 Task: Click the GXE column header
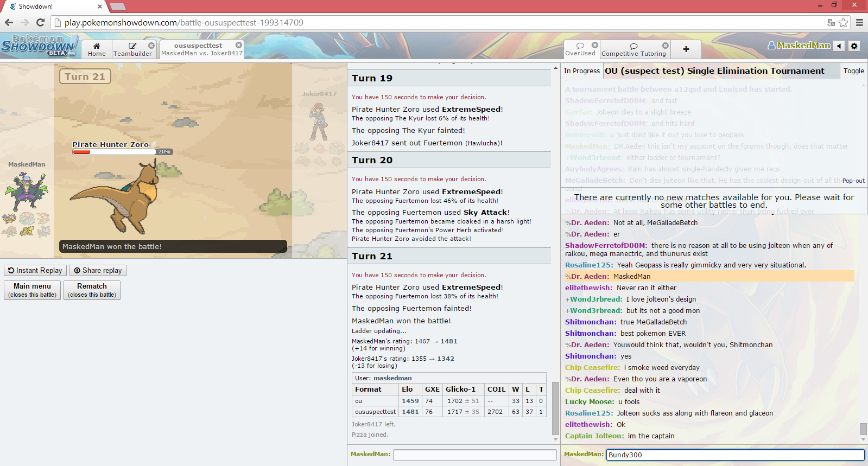pyautogui.click(x=432, y=389)
